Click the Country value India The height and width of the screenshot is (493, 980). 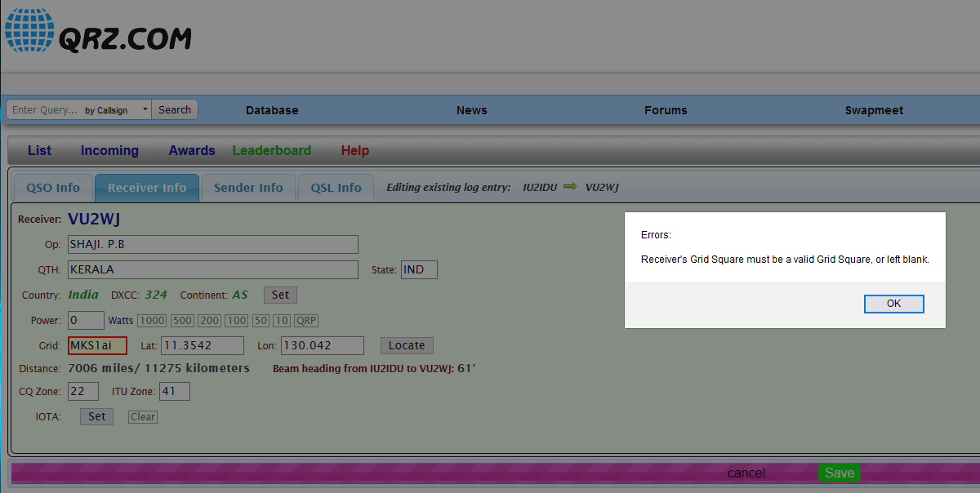point(83,295)
